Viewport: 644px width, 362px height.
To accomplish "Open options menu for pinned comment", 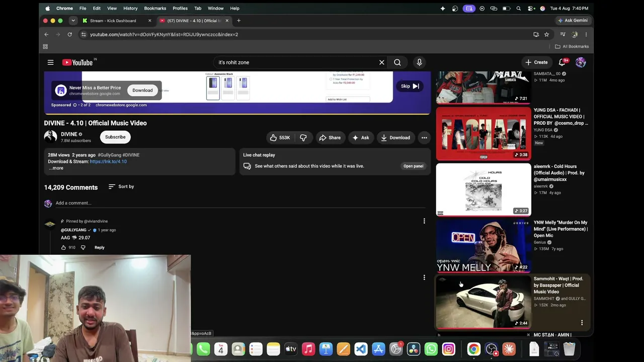I will click(x=424, y=221).
